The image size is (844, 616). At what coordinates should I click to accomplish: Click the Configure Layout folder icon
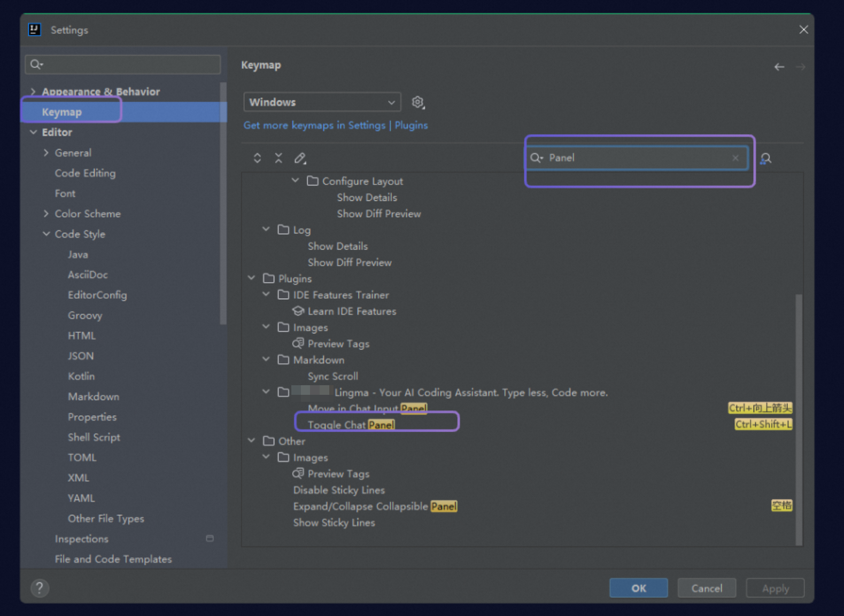point(313,181)
